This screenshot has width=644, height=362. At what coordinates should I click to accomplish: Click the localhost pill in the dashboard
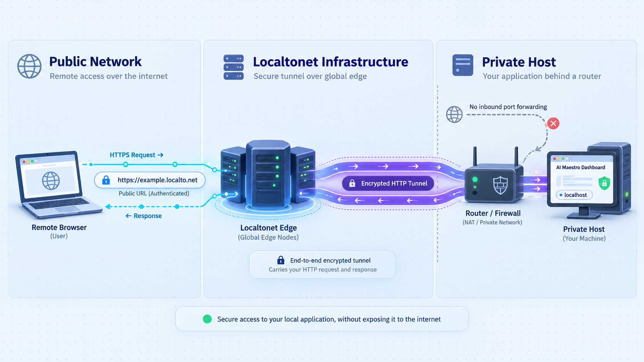574,195
